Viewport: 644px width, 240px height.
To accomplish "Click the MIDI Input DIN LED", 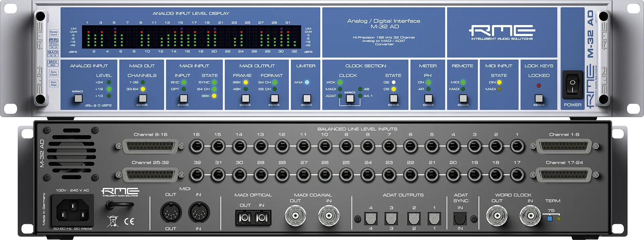I will pos(499,82).
